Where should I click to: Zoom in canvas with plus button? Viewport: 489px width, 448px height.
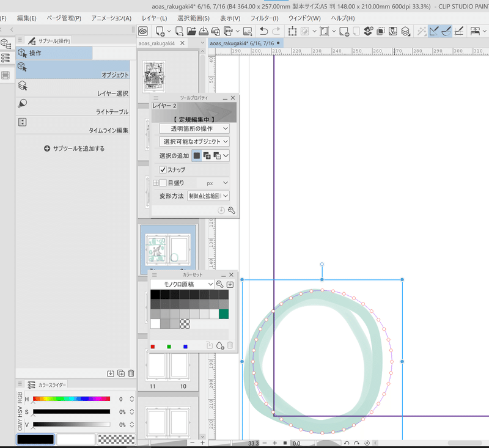(x=274, y=443)
